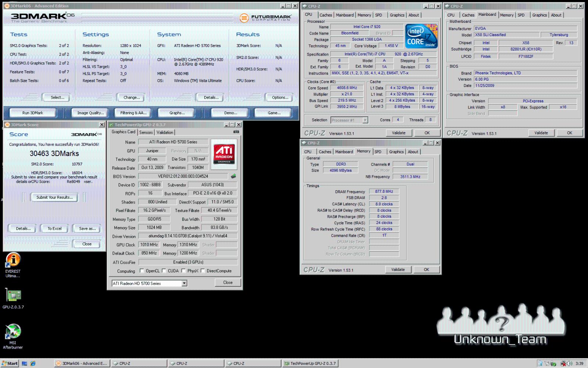Viewport: 588px width, 368px height.
Task: Click Submit Your Results button
Action: (x=54, y=197)
